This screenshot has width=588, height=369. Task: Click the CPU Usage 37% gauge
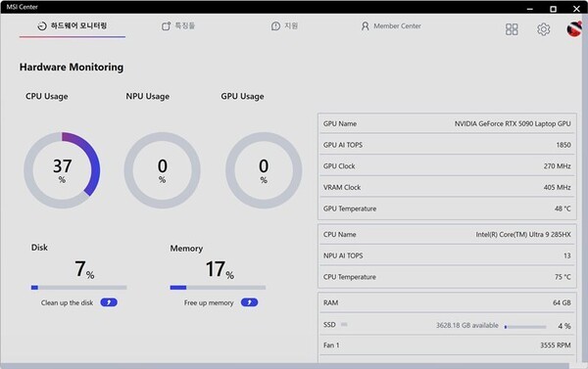pos(62,170)
